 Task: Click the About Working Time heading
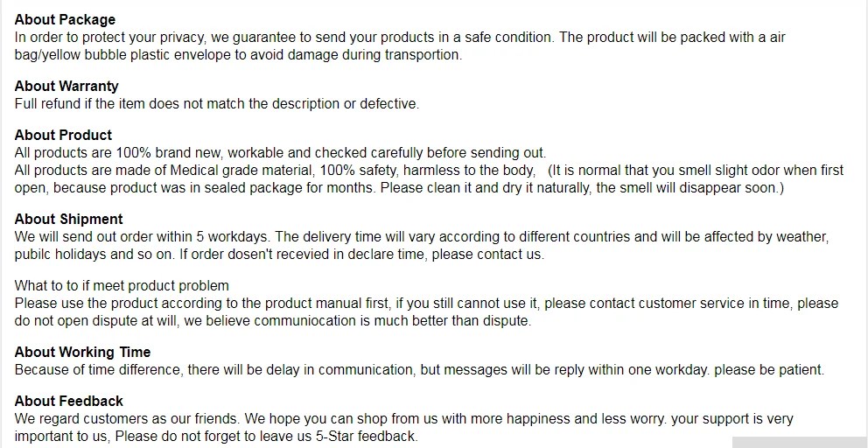tap(82, 353)
